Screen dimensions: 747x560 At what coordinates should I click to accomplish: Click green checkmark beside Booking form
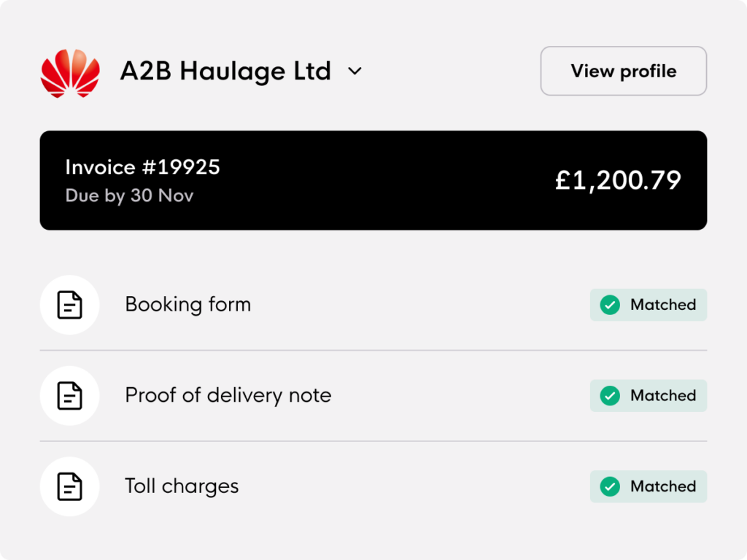point(610,305)
